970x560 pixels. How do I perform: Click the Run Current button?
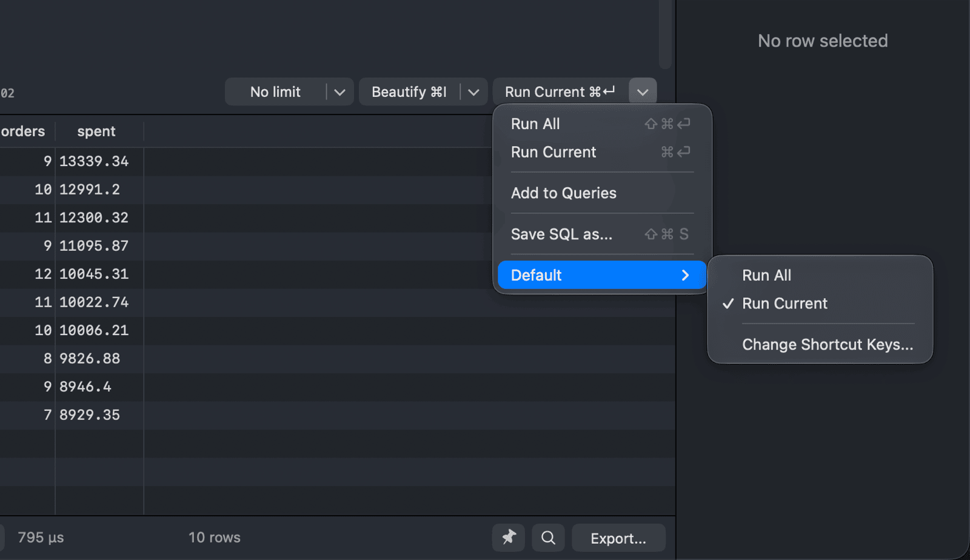[x=560, y=92]
